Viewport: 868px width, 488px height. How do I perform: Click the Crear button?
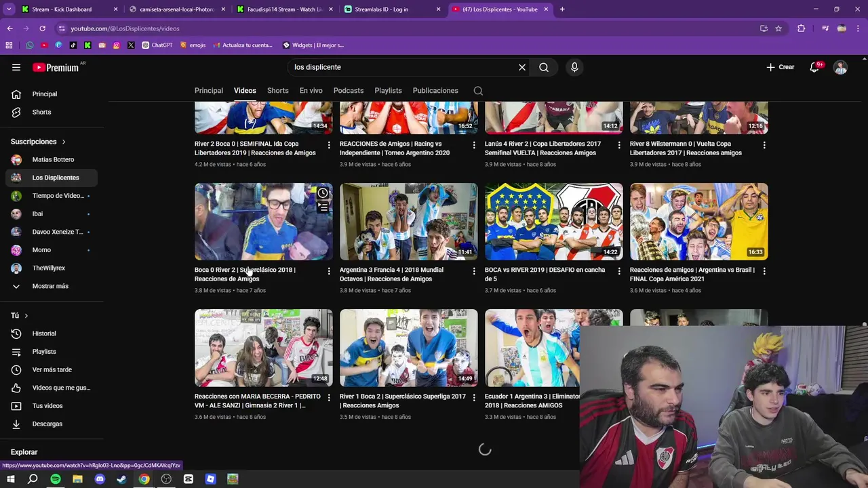(x=781, y=67)
